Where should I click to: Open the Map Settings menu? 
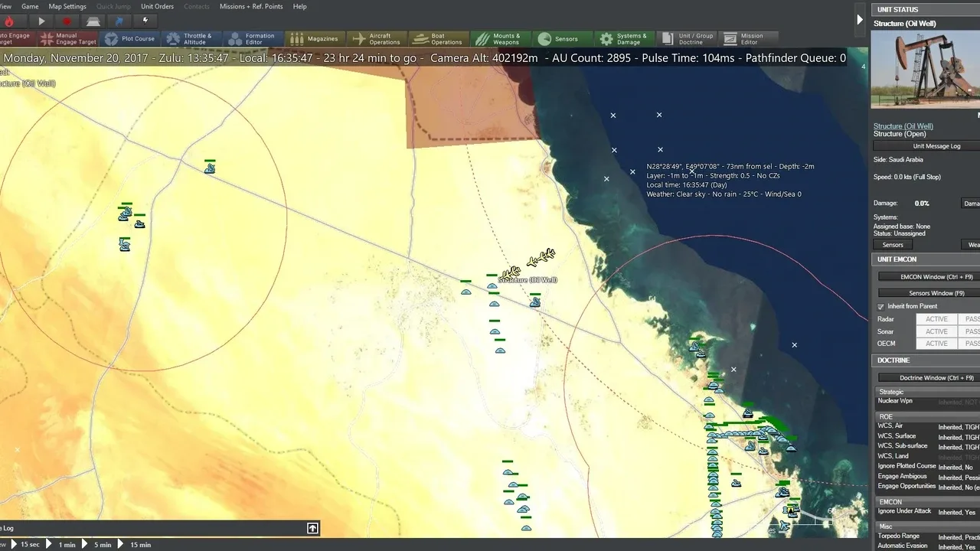click(67, 6)
